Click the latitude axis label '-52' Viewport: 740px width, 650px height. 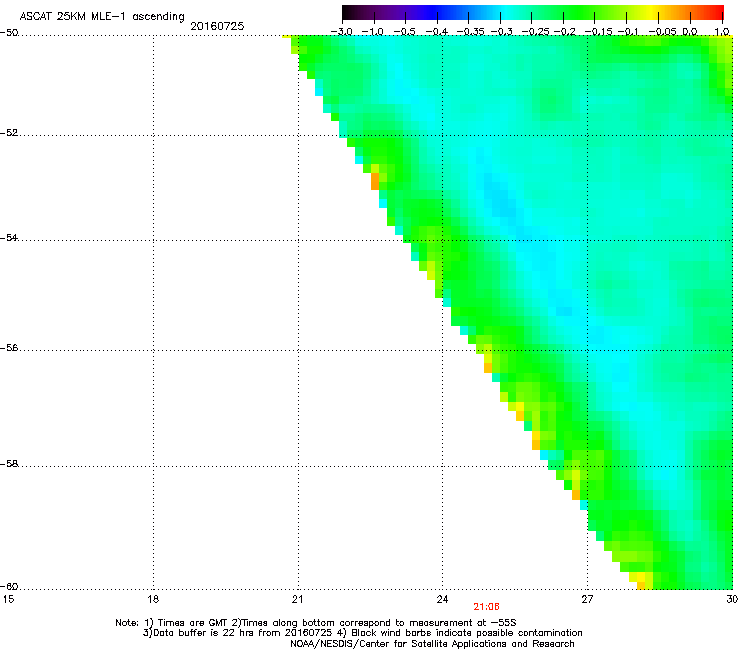coord(9,133)
